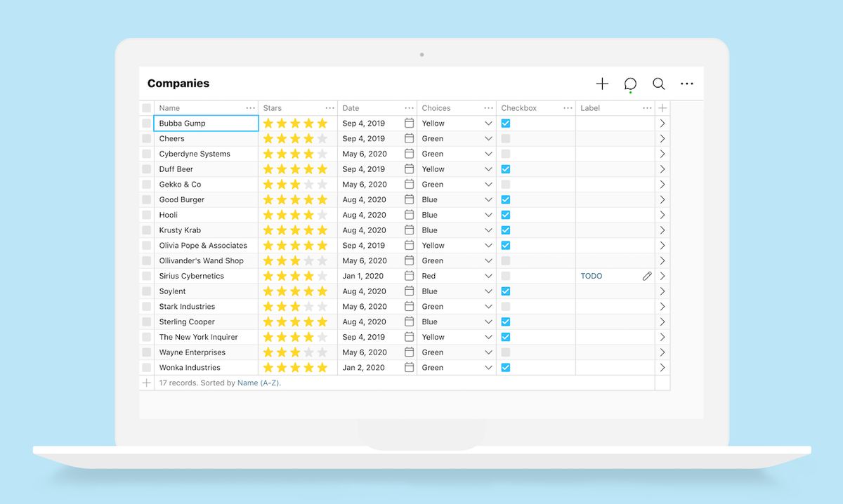Toggle the checkbox for Wayne Enterprises

(506, 352)
